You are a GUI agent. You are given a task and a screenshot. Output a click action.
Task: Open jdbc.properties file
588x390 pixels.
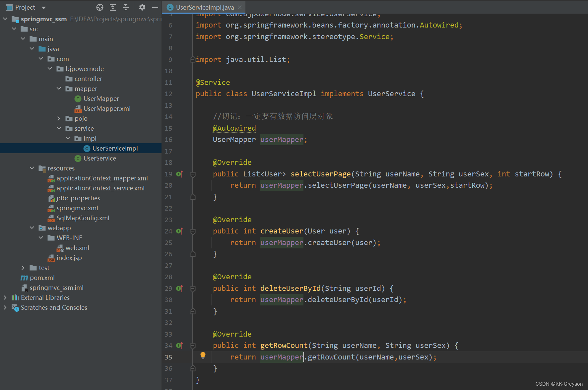(x=78, y=198)
